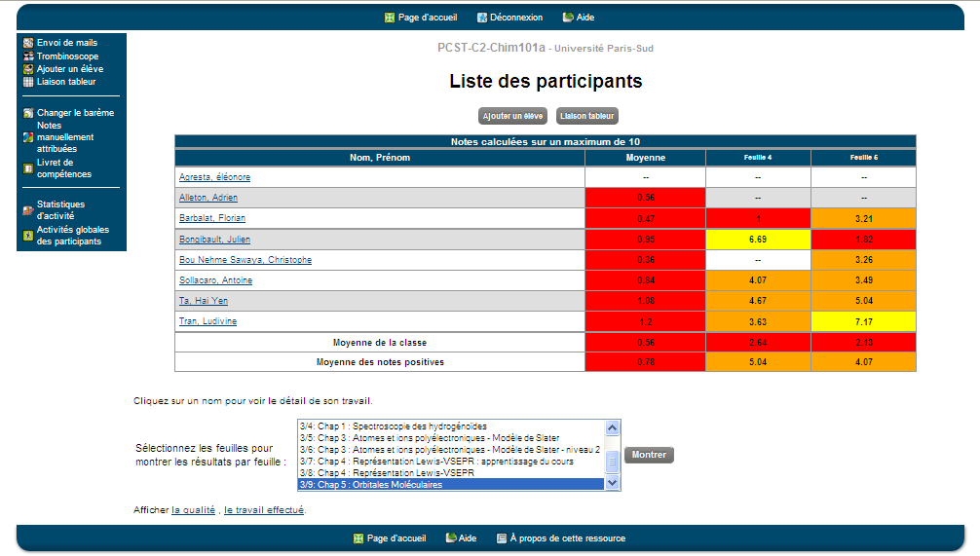Image resolution: width=980 pixels, height=556 pixels.
Task: Open Envoi de mails in sidebar
Action: click(67, 43)
